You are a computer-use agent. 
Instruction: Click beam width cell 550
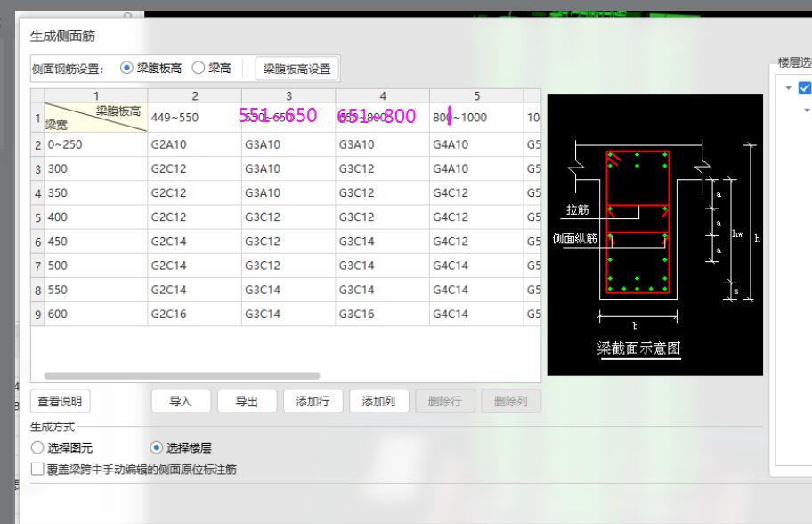(x=96, y=290)
